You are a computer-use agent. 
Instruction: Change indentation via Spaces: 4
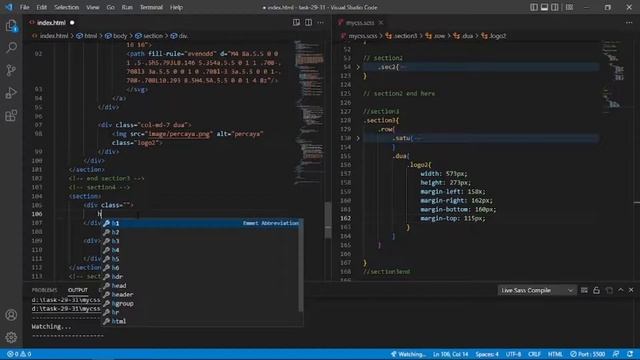[487, 354]
